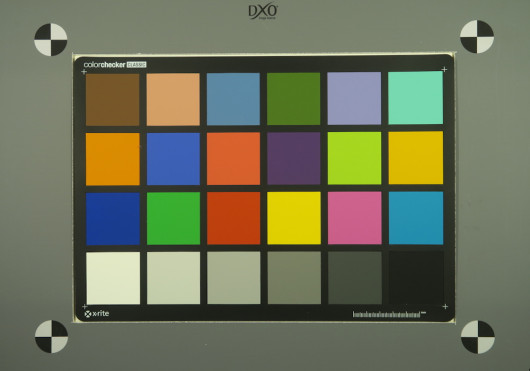Pick the purple patch in second row

point(294,158)
